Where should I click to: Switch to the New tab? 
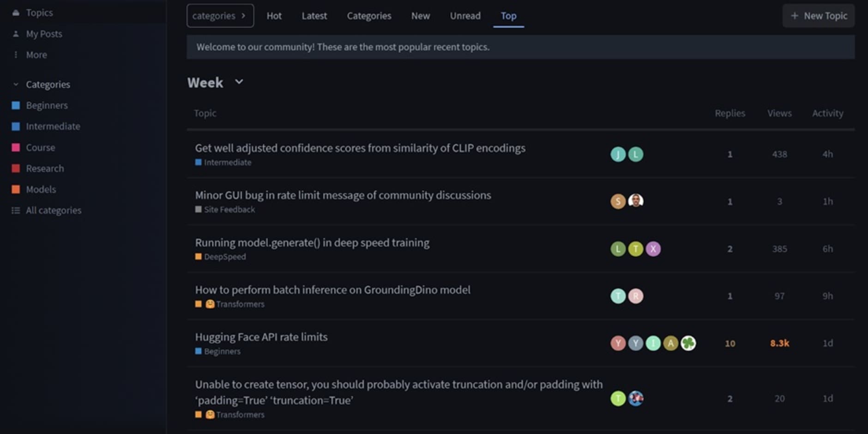coord(420,16)
